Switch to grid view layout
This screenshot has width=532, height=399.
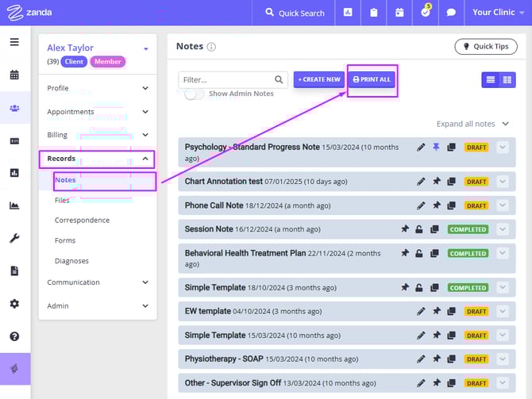[x=507, y=79]
